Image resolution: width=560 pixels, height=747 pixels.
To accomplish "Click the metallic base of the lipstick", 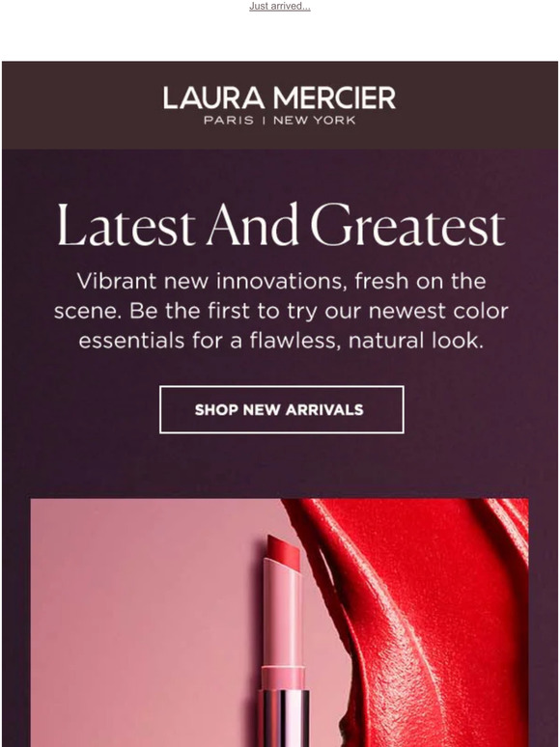I will pyautogui.click(x=284, y=718).
